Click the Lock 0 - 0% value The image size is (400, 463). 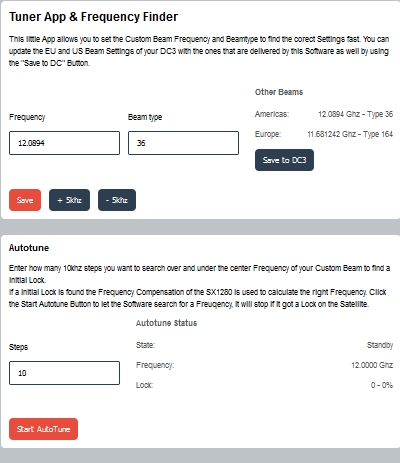[x=382, y=385]
